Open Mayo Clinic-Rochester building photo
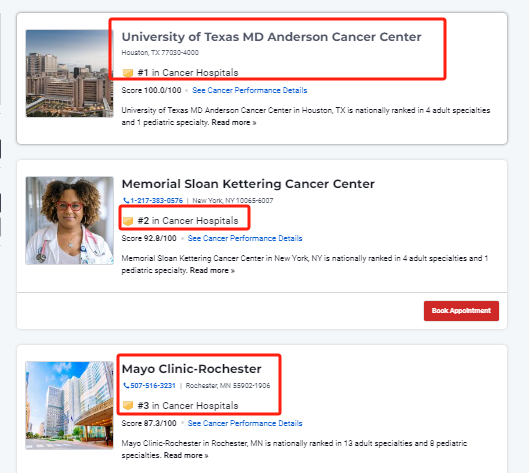Image resolution: width=529 pixels, height=473 pixels. pyautogui.click(x=69, y=405)
